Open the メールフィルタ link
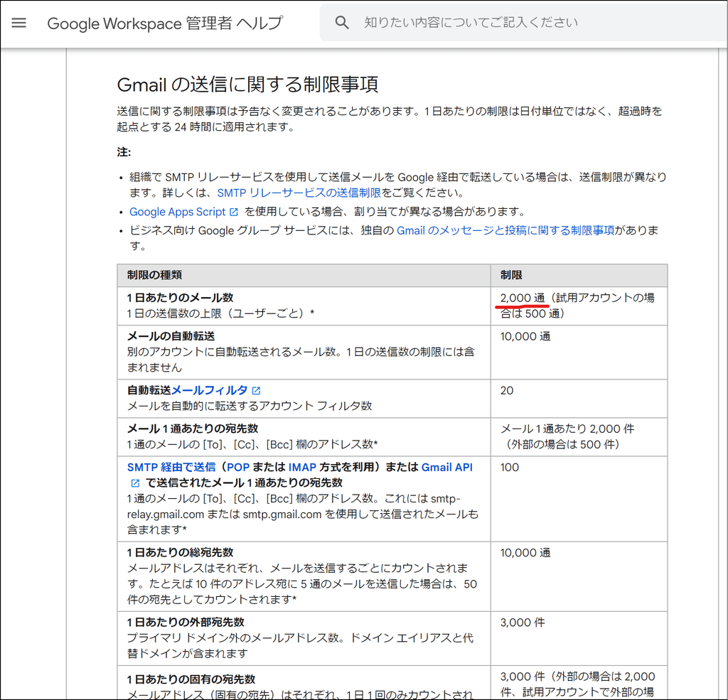The width and height of the screenshot is (728, 700). (210, 390)
